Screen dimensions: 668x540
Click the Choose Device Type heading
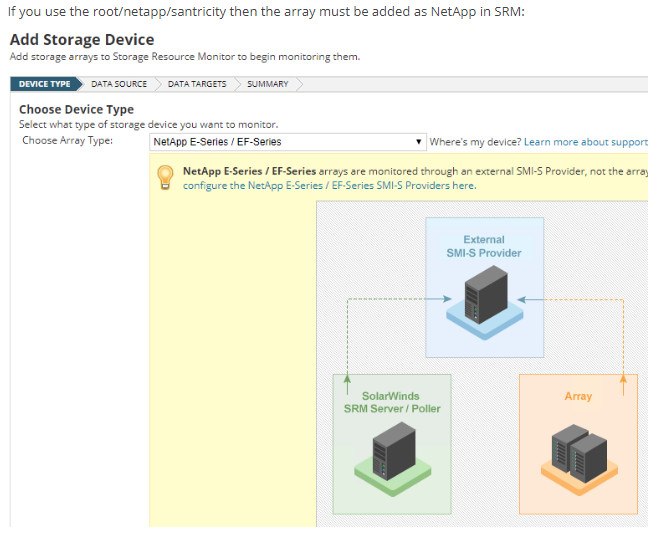tap(76, 109)
